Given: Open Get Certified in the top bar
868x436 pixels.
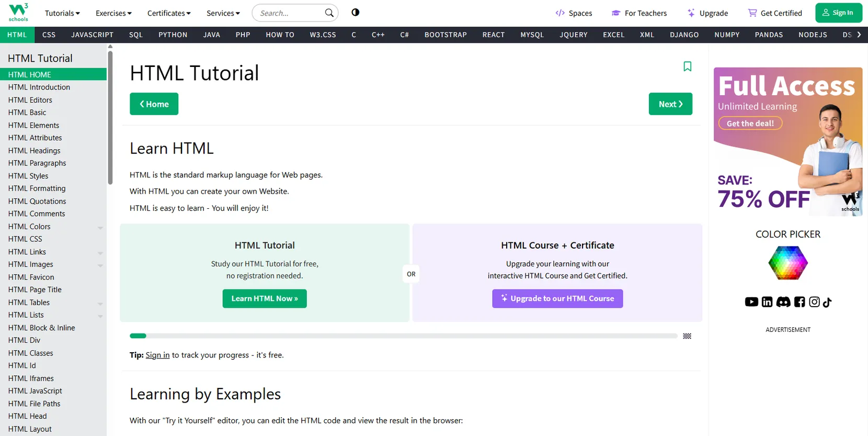Looking at the screenshot, I should 775,13.
